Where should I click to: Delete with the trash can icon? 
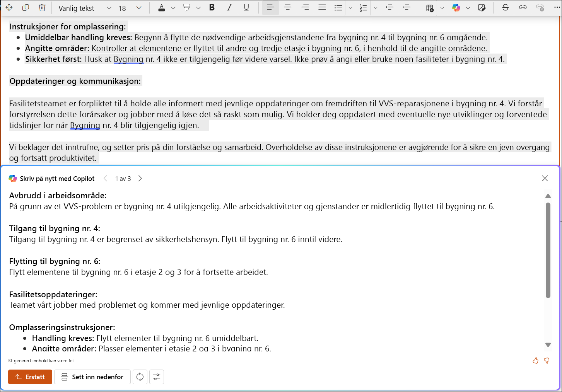point(42,8)
